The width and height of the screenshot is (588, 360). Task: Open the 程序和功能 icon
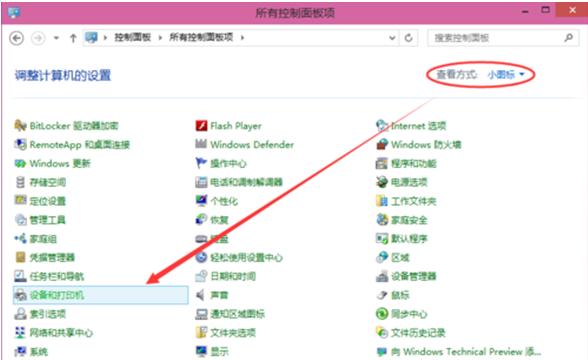382,163
